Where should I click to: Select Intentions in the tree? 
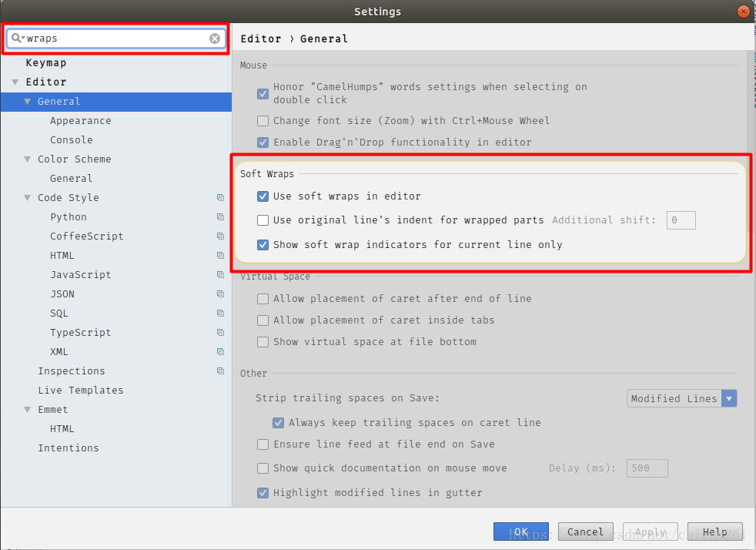tap(68, 448)
